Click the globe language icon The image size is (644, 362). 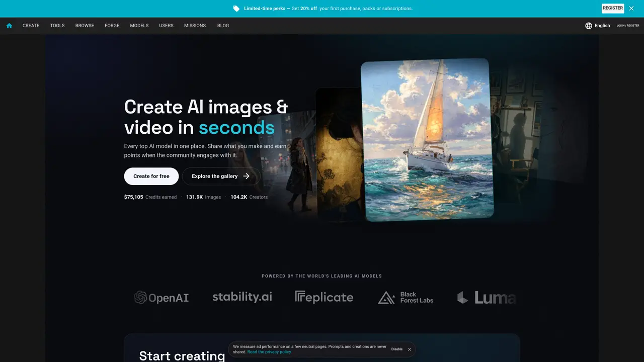[x=589, y=26]
